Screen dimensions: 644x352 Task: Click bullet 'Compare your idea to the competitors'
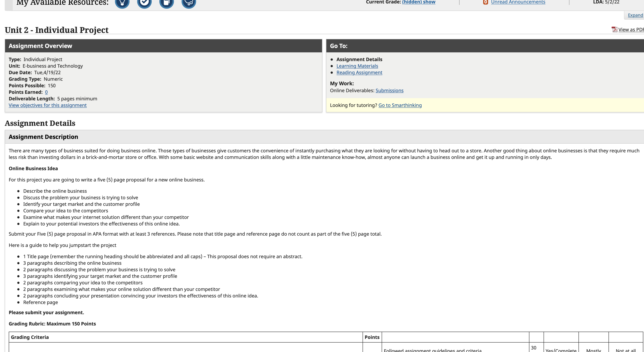[x=66, y=211]
